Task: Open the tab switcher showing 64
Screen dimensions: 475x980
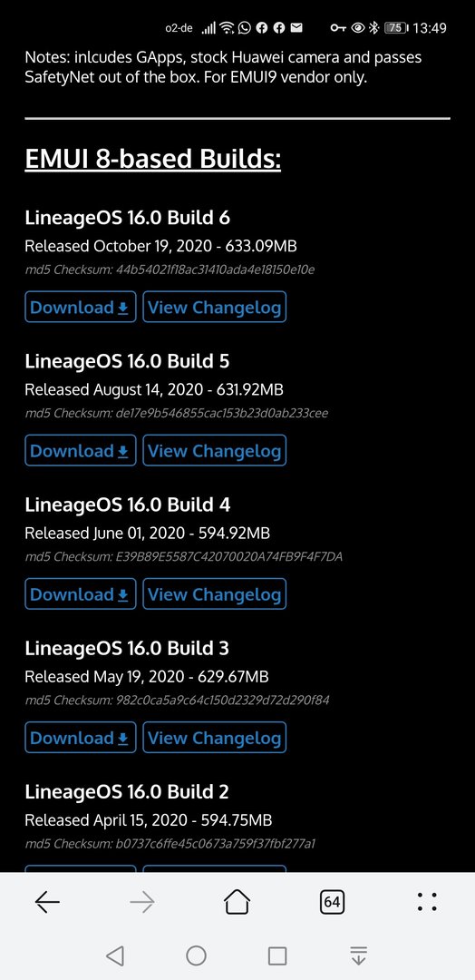Action: pyautogui.click(x=332, y=902)
